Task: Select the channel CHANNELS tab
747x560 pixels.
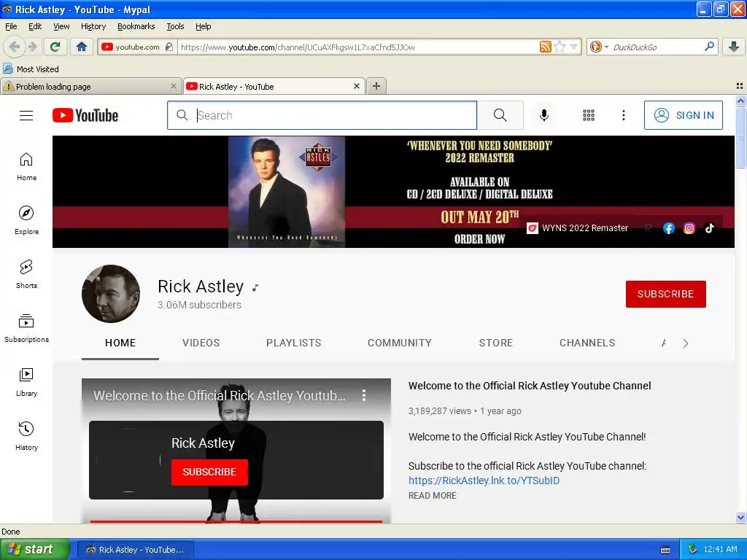Action: tap(587, 343)
